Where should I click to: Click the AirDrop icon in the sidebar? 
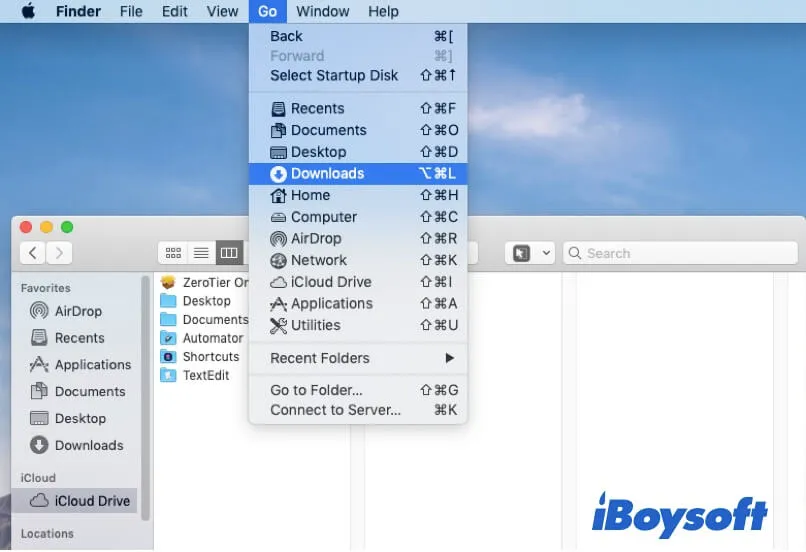(39, 311)
